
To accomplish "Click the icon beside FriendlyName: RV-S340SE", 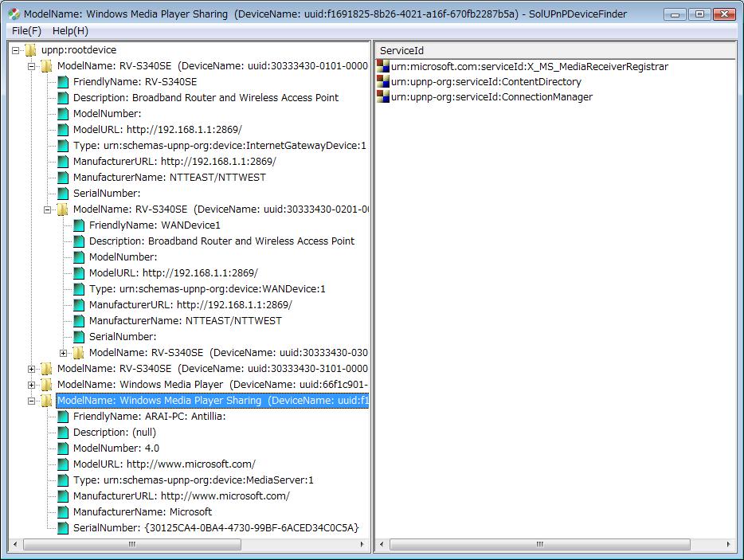I will tap(63, 82).
